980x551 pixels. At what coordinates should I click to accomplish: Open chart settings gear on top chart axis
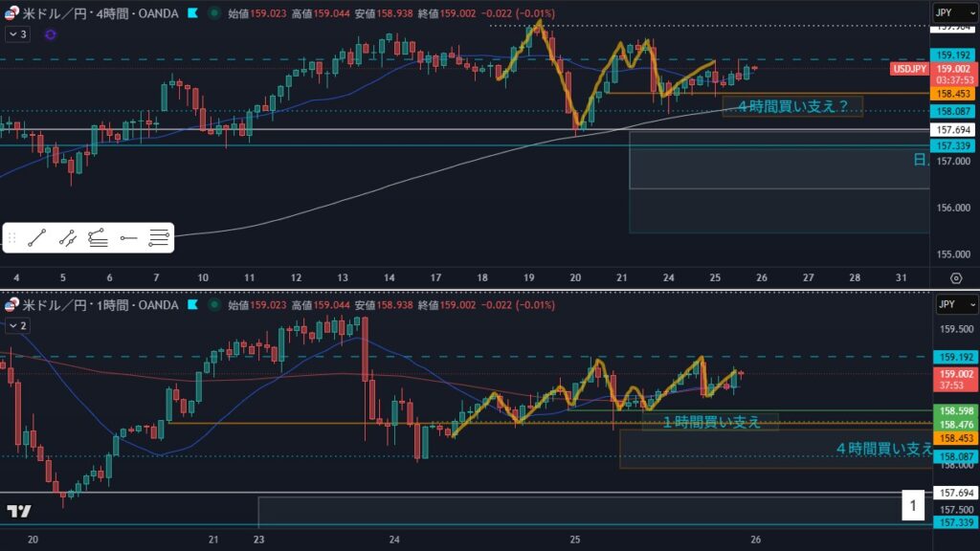955,277
